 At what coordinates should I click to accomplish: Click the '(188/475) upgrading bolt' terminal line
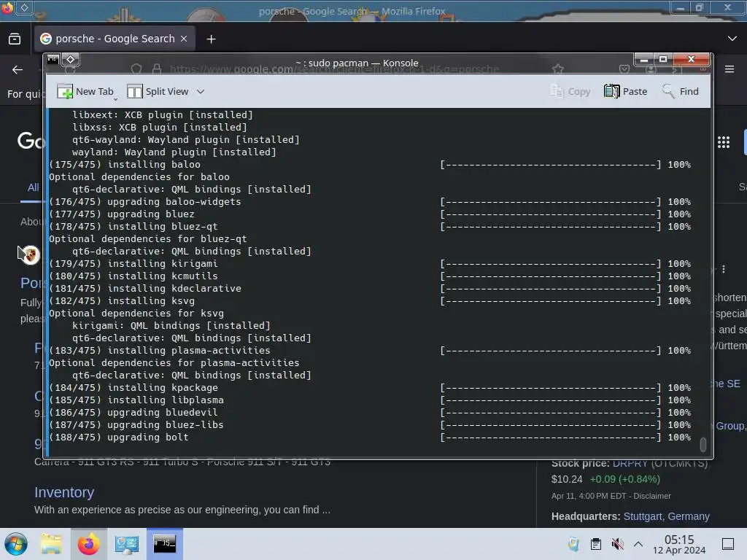tap(119, 437)
